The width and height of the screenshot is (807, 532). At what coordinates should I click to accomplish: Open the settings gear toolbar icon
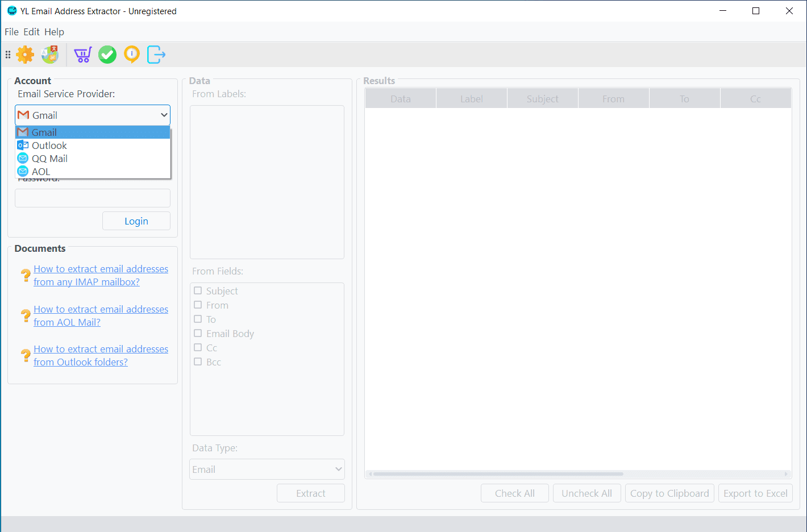tap(25, 55)
